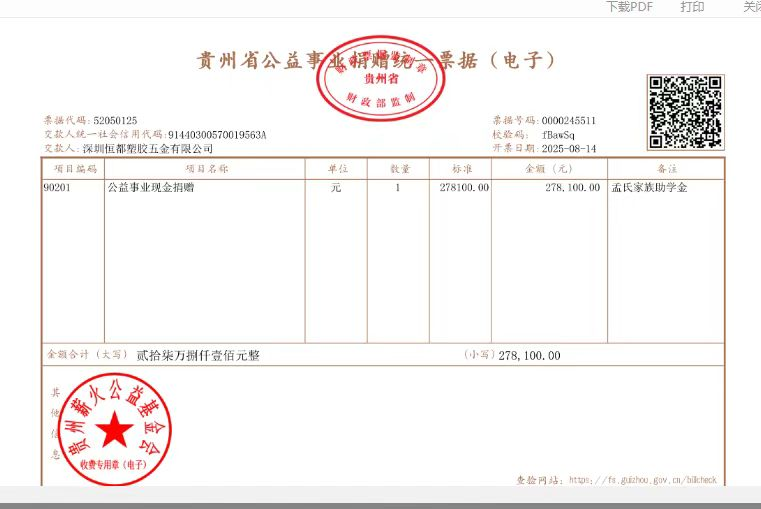
Task: Open the fs.guizhou.gov.cn billcheck verification link
Action: [x=642, y=480]
